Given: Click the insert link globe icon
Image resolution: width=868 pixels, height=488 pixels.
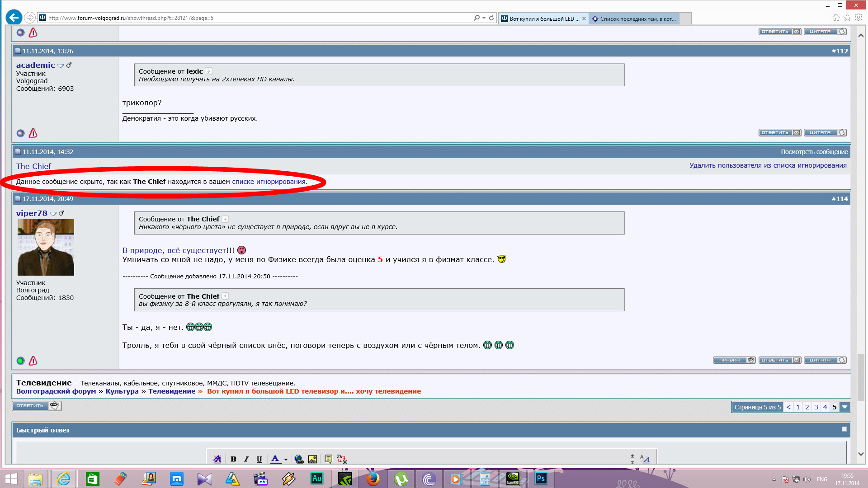Looking at the screenshot, I should click(x=299, y=459).
